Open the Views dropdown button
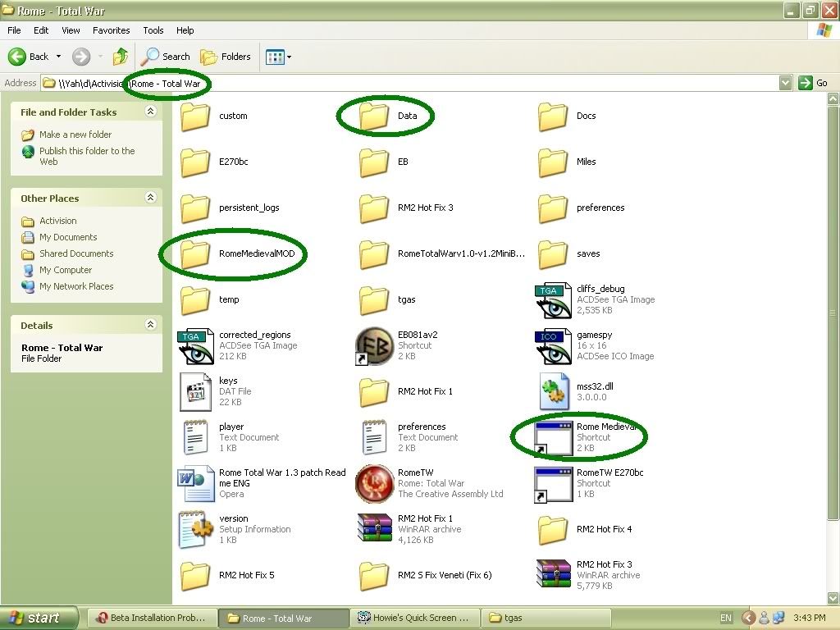840x630 pixels. point(279,57)
